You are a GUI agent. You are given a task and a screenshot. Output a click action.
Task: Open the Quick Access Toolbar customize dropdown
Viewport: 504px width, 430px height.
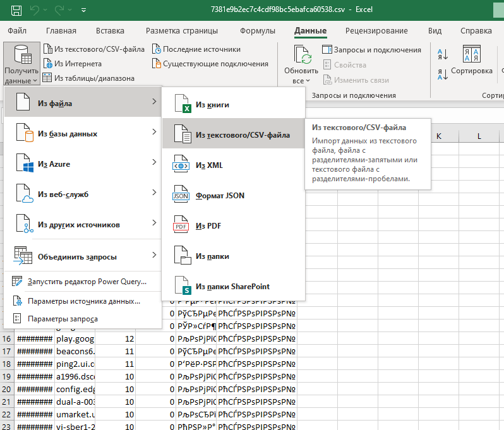point(83,10)
